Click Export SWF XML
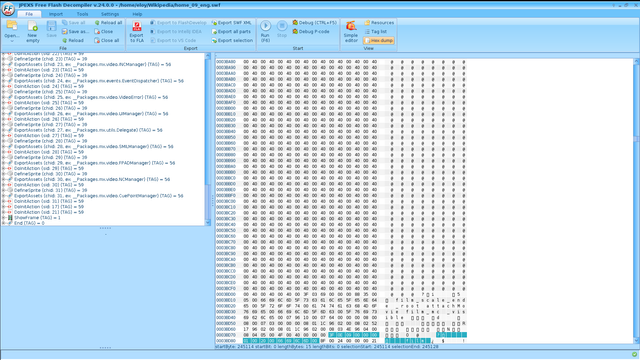This screenshot has height=360, width=640. (x=231, y=22)
